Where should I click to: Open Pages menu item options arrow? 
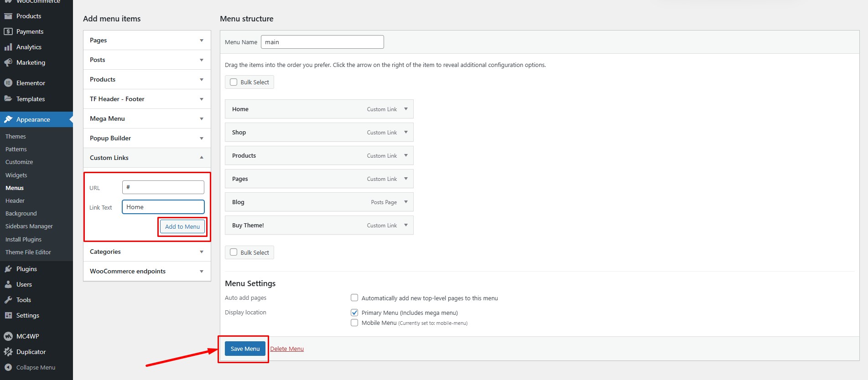click(x=406, y=179)
